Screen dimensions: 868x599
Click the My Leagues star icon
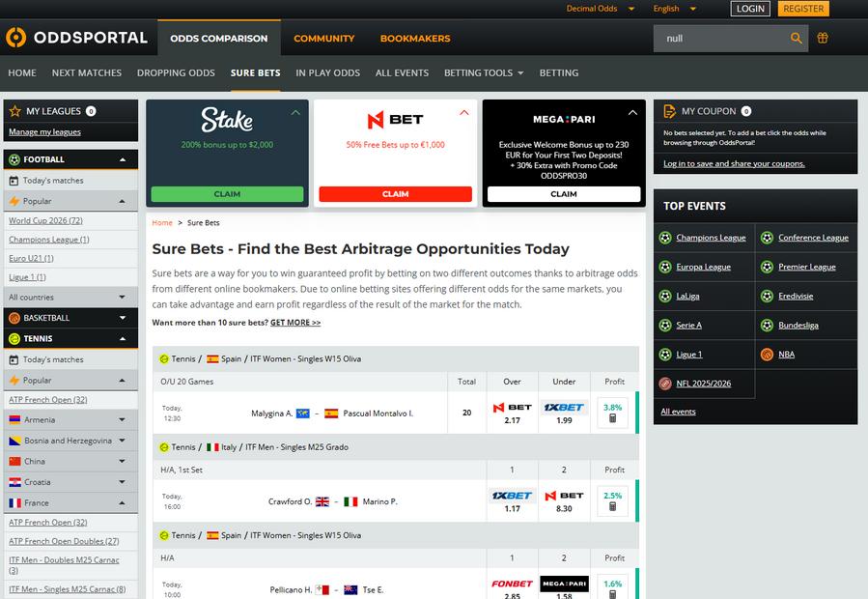pyautogui.click(x=14, y=111)
